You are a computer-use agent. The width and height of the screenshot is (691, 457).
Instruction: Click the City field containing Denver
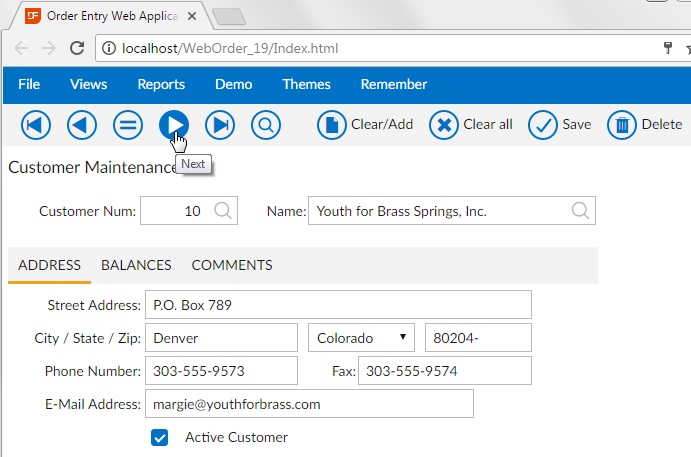pyautogui.click(x=221, y=338)
